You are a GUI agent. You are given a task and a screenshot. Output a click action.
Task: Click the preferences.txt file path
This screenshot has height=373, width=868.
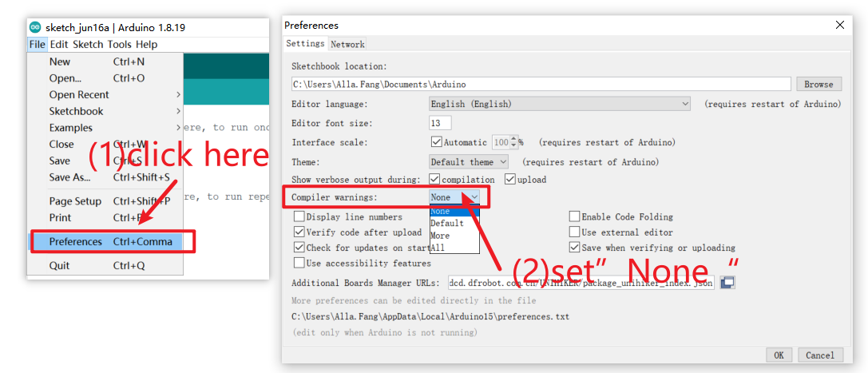click(x=430, y=316)
